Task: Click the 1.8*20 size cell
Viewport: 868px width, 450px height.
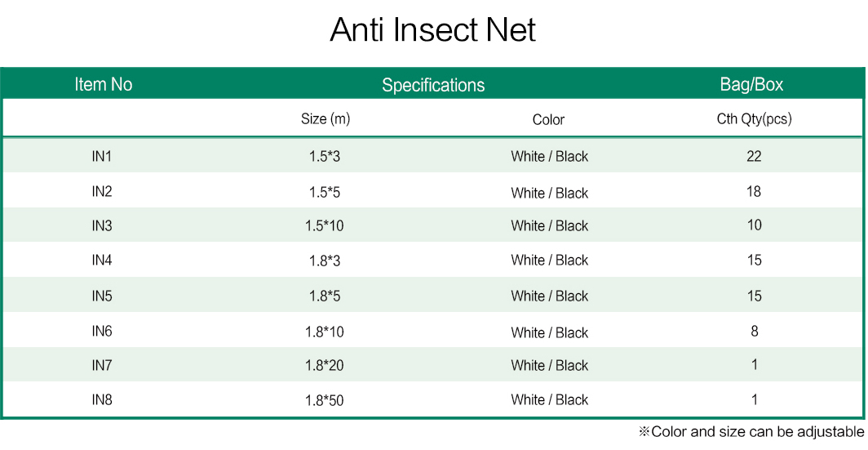Action: (x=325, y=365)
